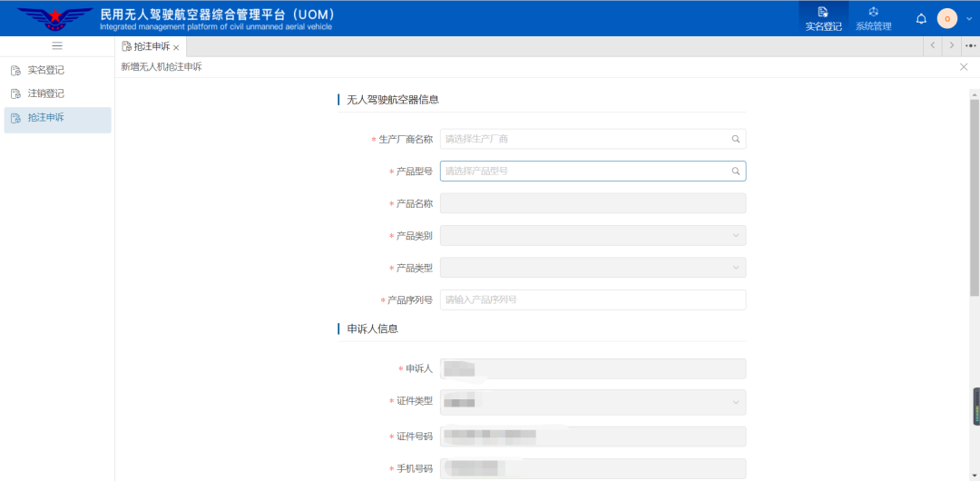980x481 pixels.
Task: Select 注销登记 in the sidebar
Action: (45, 93)
